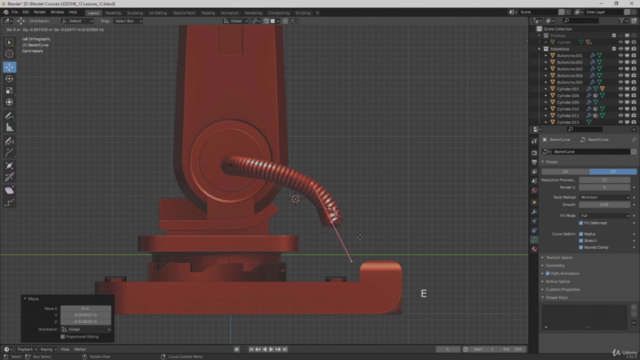Expand Bulloncino.003 tree row
Screen dimensions: 640x360
(x=546, y=69)
